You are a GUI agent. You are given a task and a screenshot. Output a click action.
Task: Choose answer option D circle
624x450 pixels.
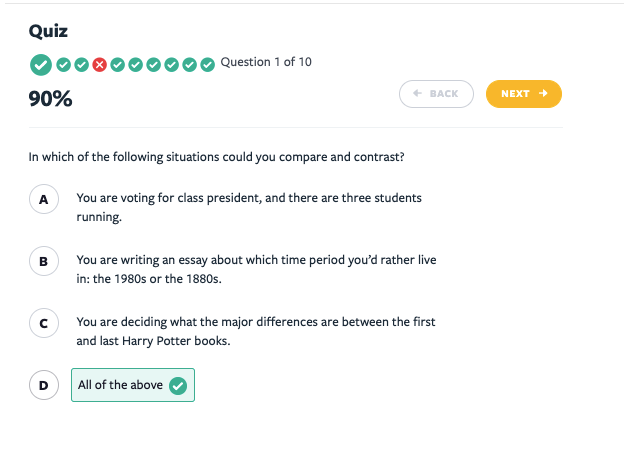tap(44, 385)
